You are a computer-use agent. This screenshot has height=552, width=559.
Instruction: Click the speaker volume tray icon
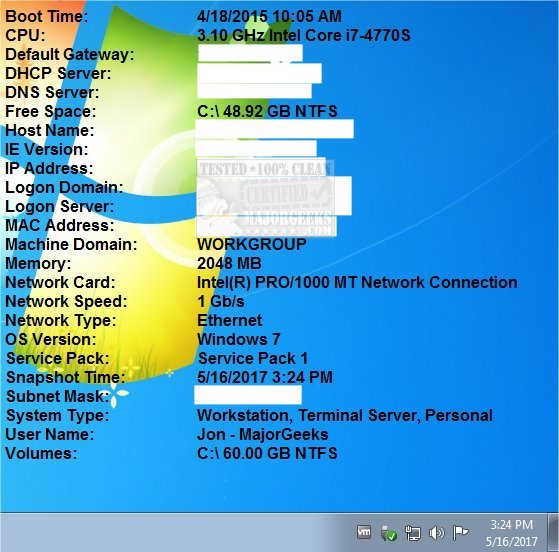click(x=437, y=533)
